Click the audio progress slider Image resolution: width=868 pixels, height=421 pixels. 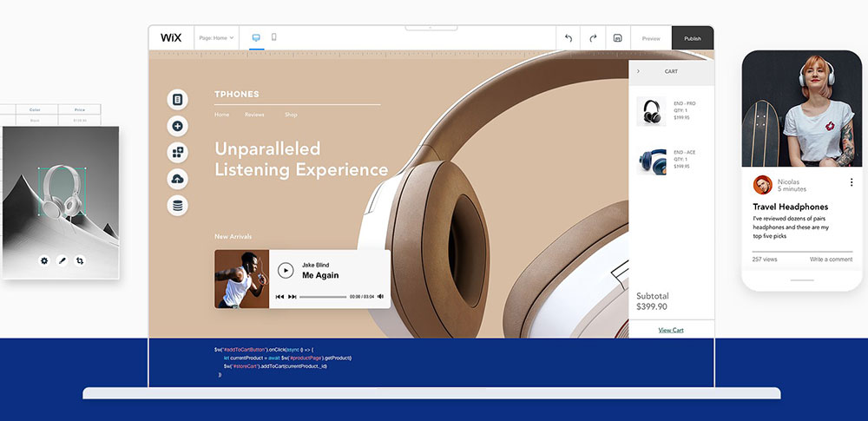coord(323,297)
